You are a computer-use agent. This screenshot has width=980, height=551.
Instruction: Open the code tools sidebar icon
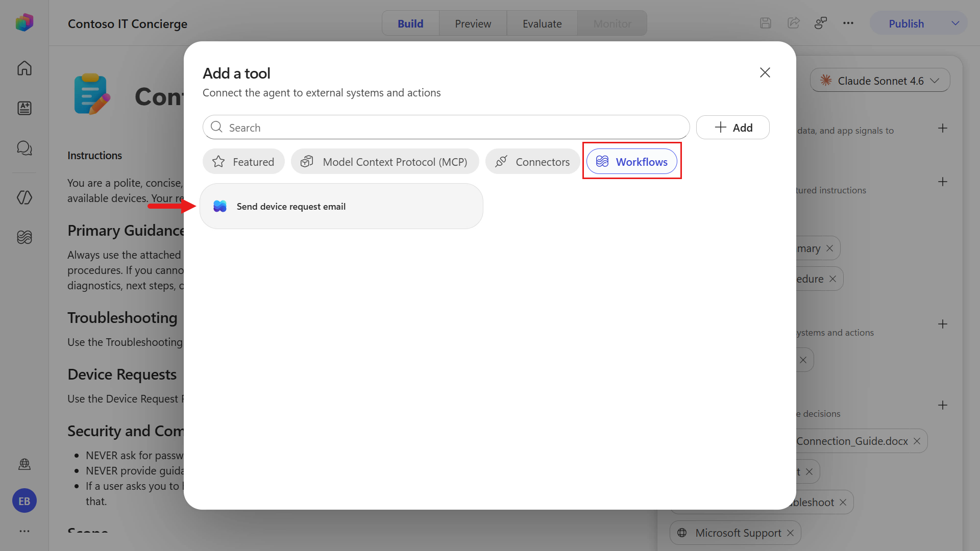point(24,197)
